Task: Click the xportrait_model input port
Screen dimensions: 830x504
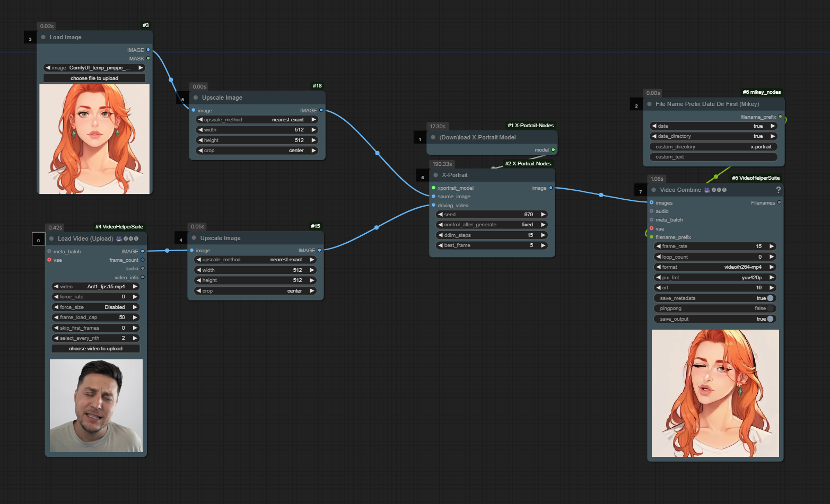Action: 433,188
